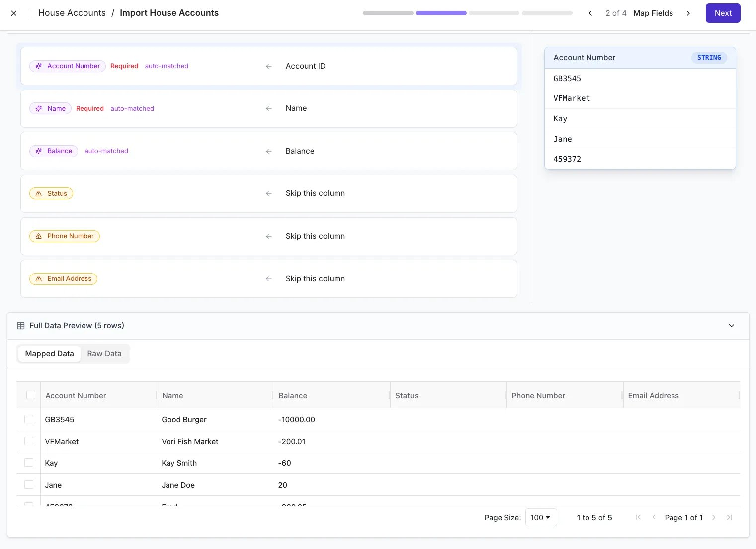This screenshot has width=756, height=549.
Task: Click arrow icon beside Status Skip column
Action: 269,193
